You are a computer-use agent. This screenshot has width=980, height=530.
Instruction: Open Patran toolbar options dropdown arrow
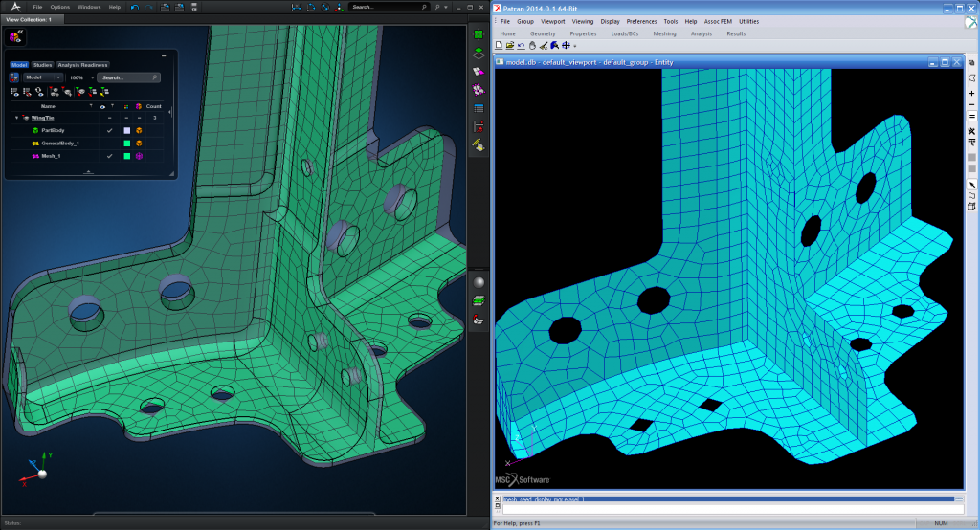tap(575, 46)
